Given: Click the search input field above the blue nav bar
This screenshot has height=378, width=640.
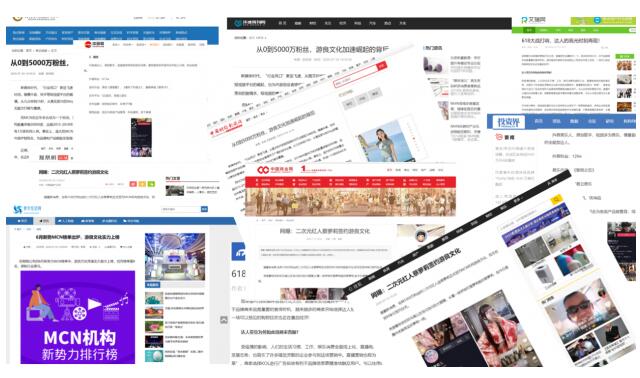Looking at the screenshot, I should [181, 209].
